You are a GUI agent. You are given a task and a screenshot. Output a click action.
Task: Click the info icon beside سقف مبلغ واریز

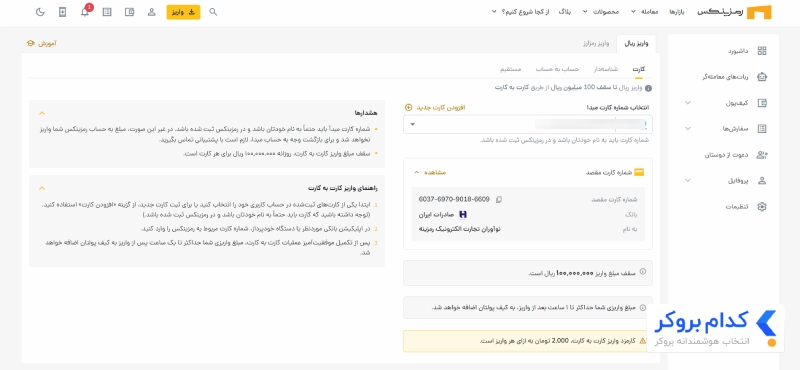click(643, 272)
